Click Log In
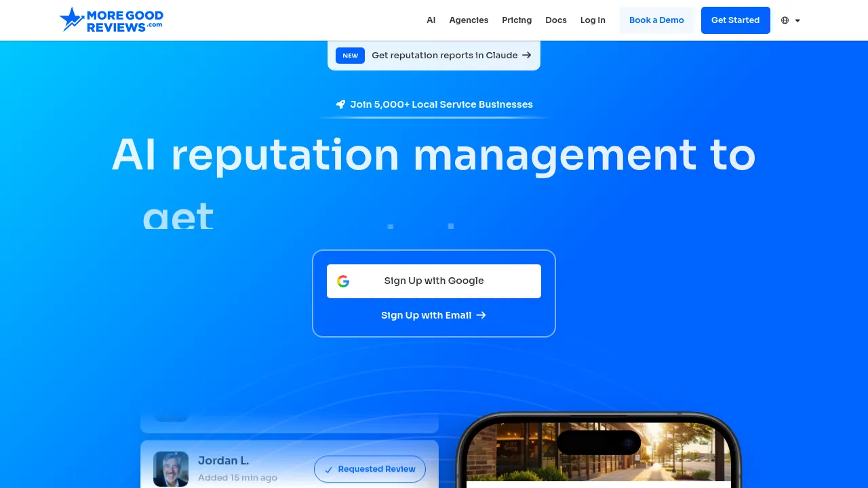 tap(593, 20)
